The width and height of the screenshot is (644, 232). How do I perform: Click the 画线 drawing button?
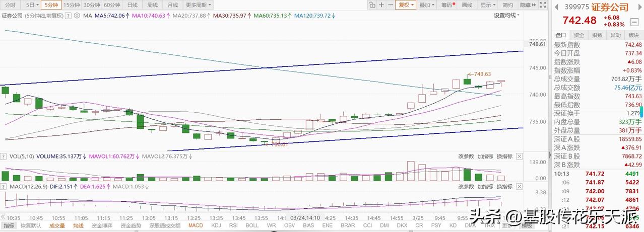467,5
